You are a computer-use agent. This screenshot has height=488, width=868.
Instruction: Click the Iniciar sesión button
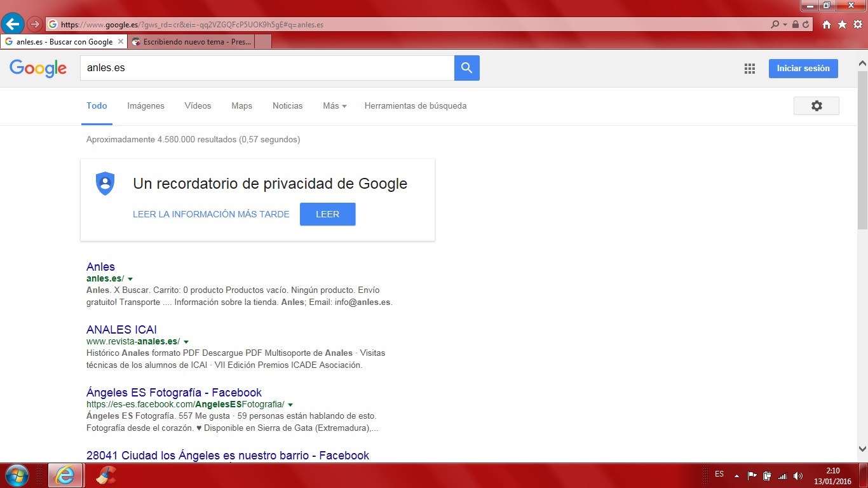click(803, 69)
